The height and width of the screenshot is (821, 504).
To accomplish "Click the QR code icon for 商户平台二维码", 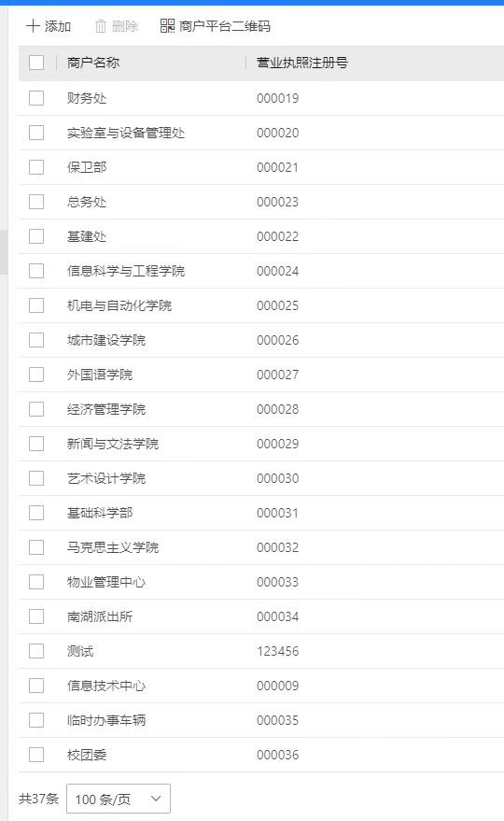I will click(x=167, y=25).
